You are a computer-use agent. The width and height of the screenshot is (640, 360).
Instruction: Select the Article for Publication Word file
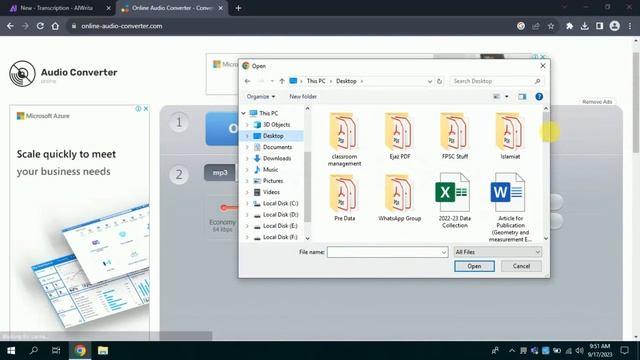[x=510, y=207]
